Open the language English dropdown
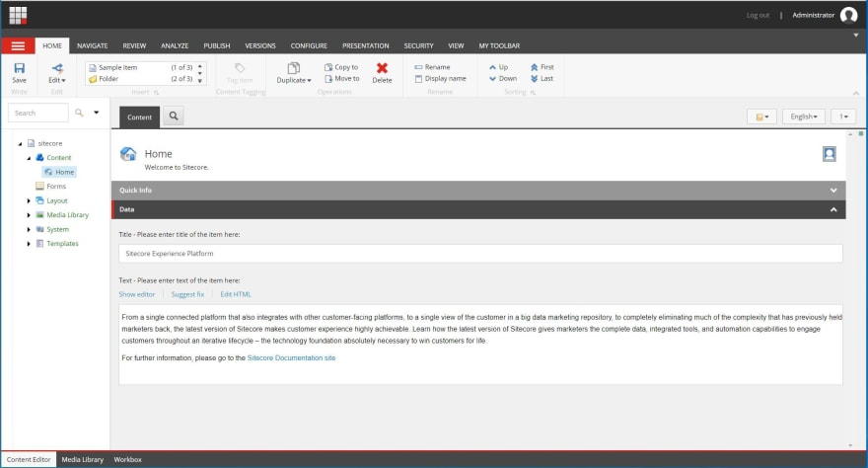Viewport: 868px width, 468px height. (803, 117)
